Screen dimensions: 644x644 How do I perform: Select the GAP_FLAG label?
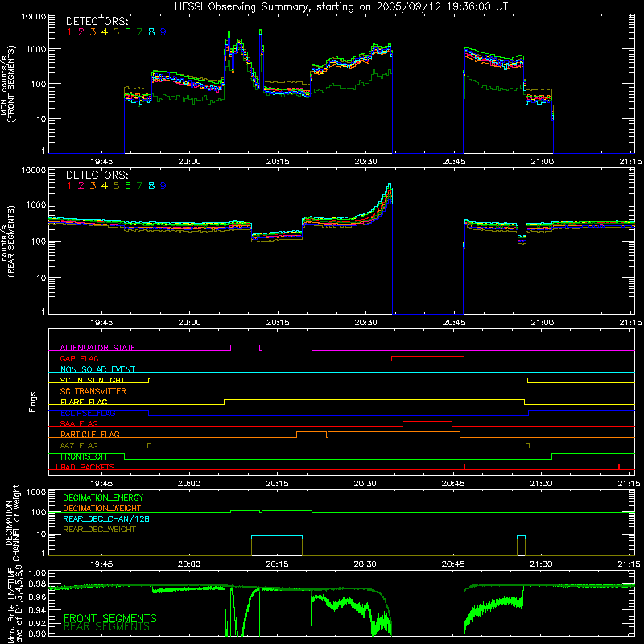click(x=79, y=358)
